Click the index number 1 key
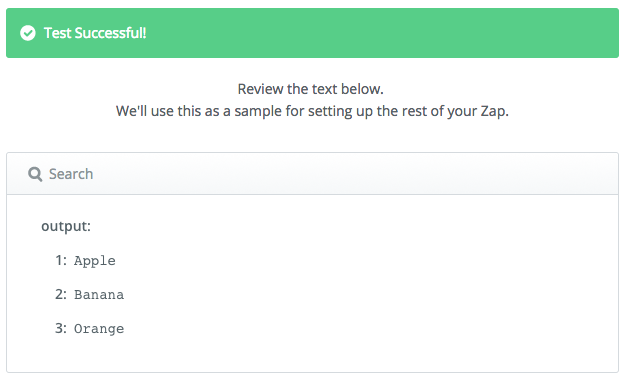This screenshot has height=382, width=629. click(61, 260)
